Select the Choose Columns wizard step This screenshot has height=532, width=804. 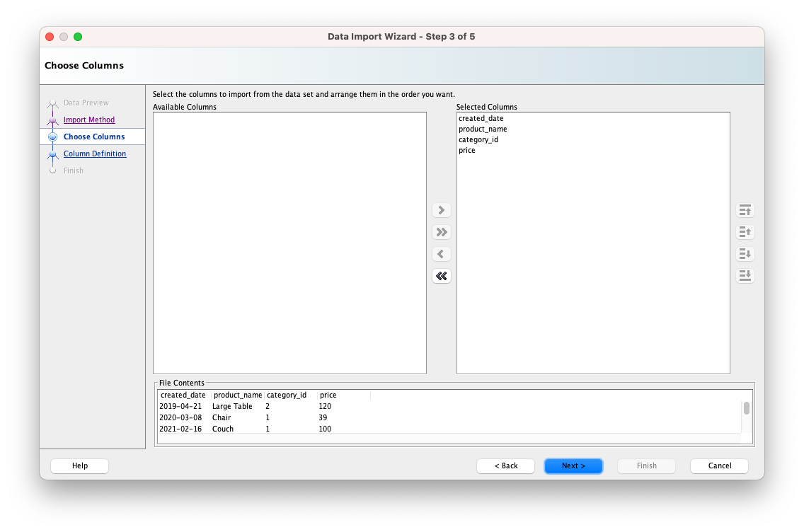click(x=94, y=137)
